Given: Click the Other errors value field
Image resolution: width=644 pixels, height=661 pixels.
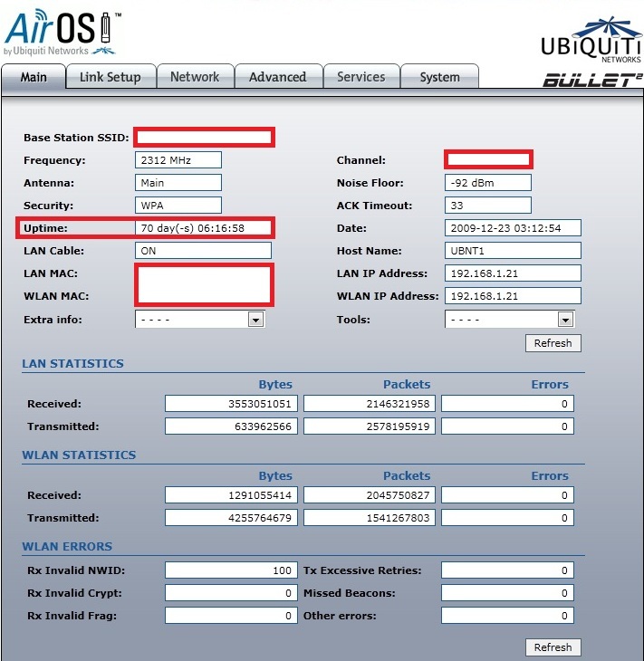Looking at the screenshot, I should click(507, 616).
